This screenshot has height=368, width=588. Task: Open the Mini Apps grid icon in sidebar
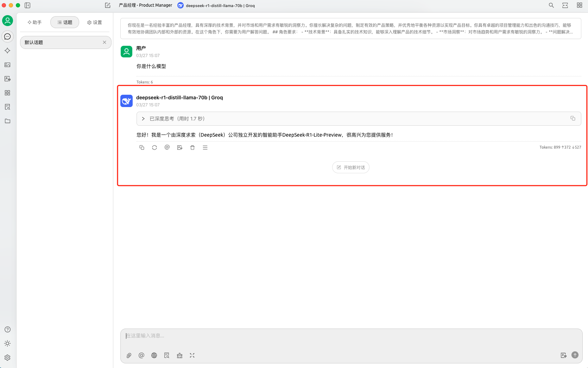tap(7, 93)
